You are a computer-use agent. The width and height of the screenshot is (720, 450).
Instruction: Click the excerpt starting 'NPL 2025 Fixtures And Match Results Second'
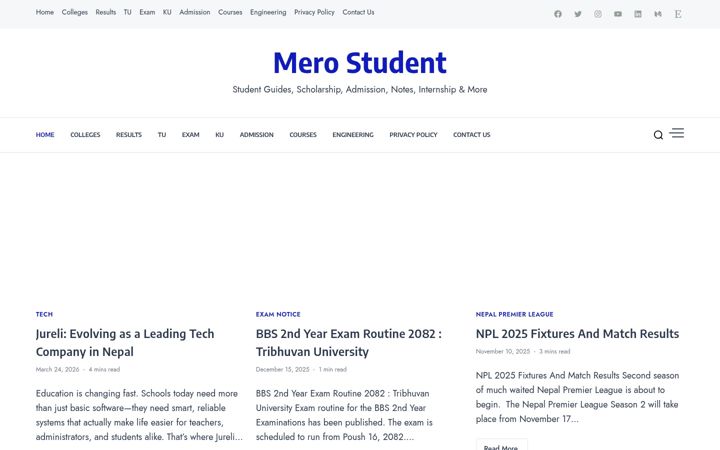[577, 397]
